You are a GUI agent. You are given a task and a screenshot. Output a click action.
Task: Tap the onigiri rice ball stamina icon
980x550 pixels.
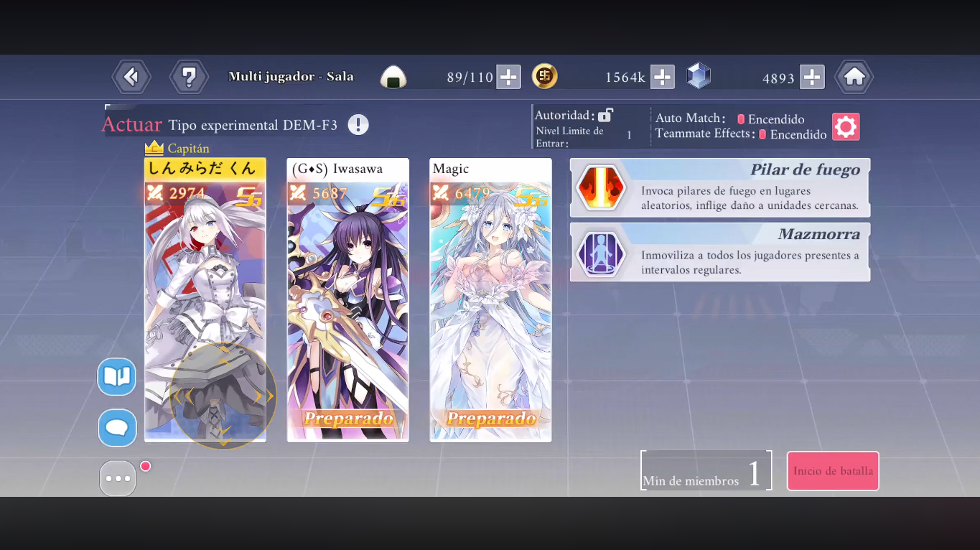(x=393, y=76)
